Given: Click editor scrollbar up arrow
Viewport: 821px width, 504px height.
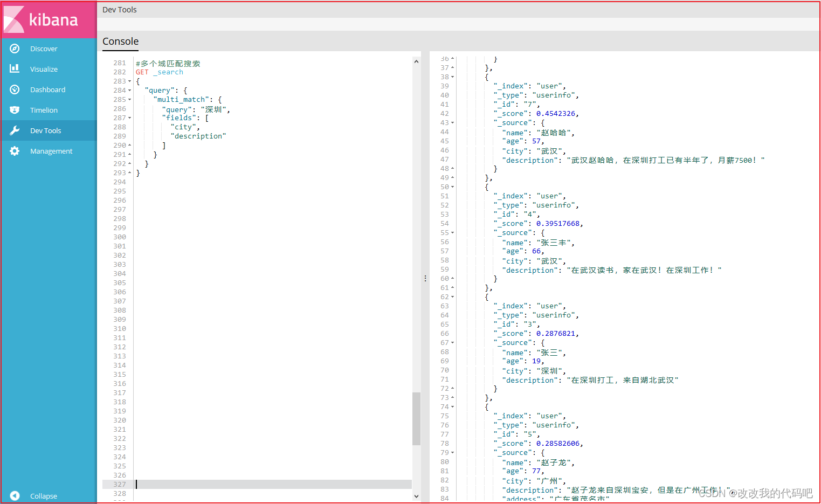Looking at the screenshot, I should [416, 61].
